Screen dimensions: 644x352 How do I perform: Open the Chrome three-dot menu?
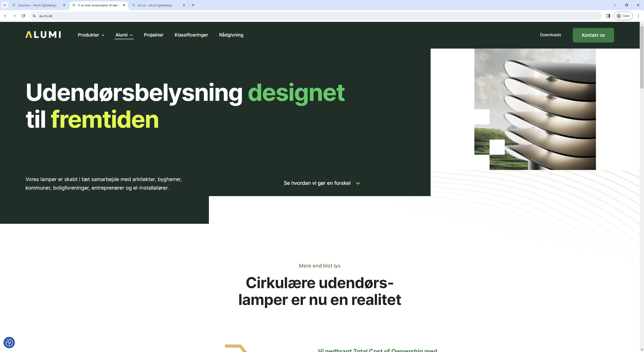(638, 16)
